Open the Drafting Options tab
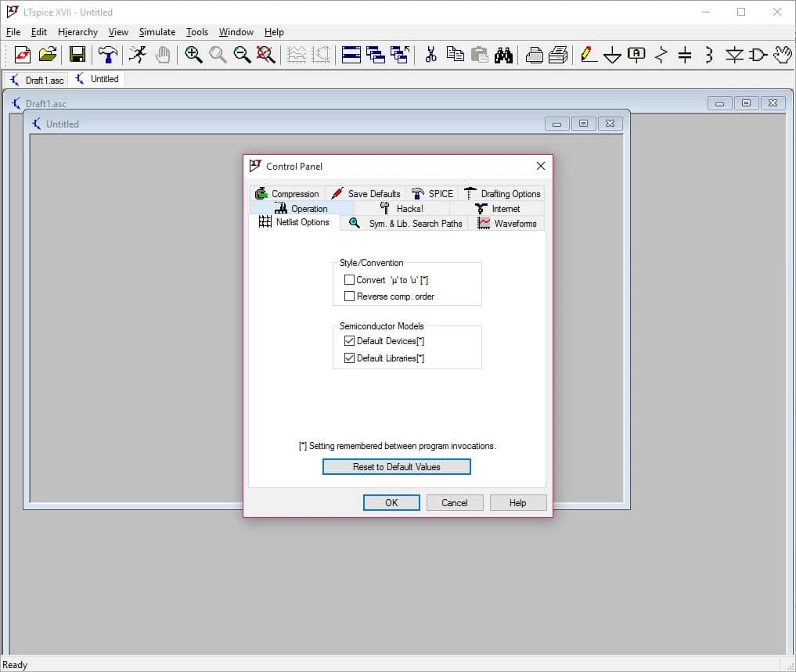The image size is (796, 672). [x=502, y=194]
